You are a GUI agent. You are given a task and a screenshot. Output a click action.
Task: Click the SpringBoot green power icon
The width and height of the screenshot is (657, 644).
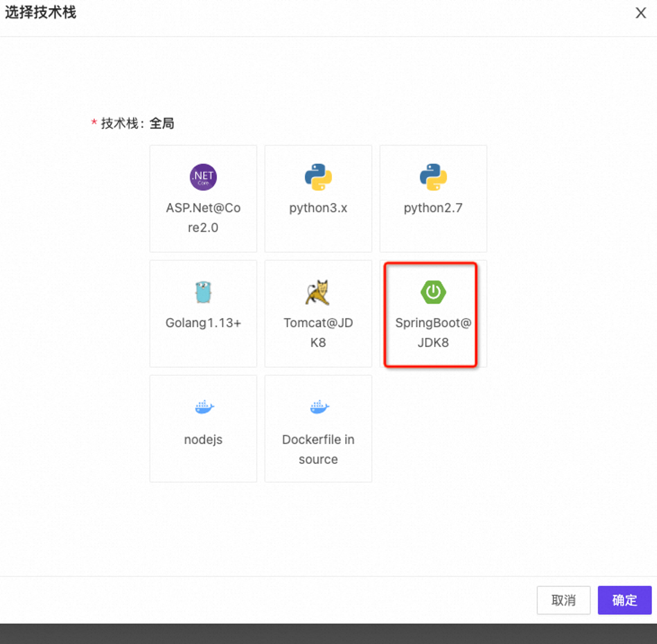click(x=433, y=292)
